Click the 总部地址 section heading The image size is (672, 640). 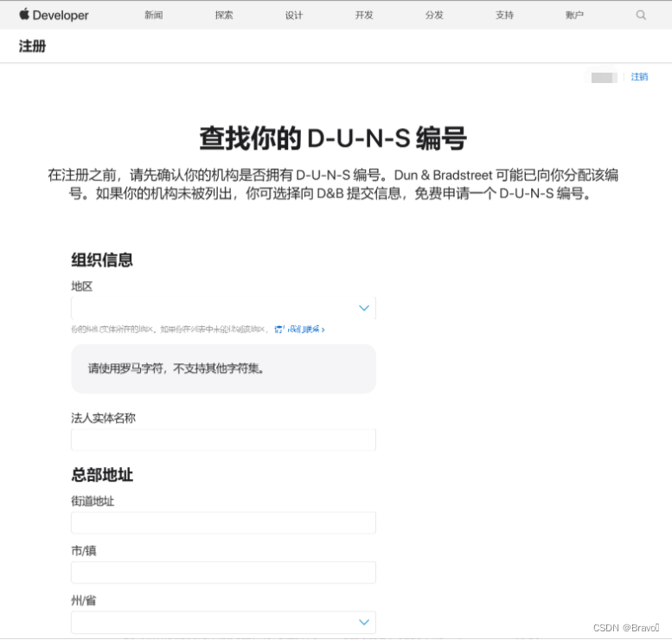[102, 475]
